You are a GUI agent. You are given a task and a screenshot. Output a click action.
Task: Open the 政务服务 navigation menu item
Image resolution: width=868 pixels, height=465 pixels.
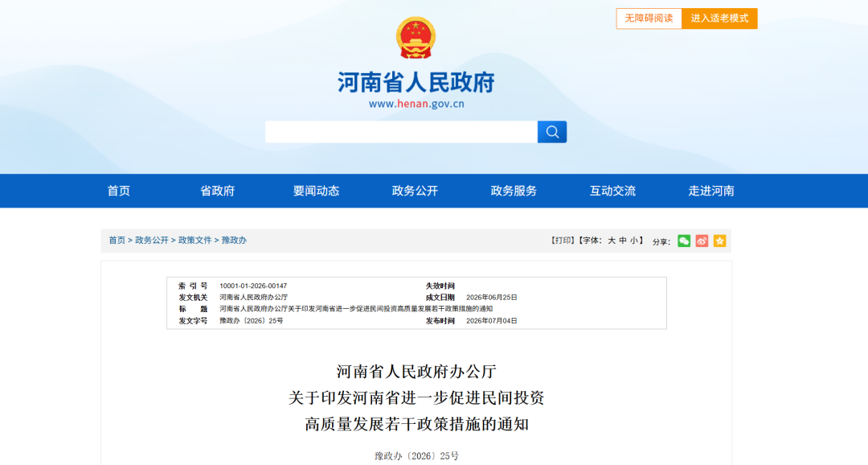point(514,191)
